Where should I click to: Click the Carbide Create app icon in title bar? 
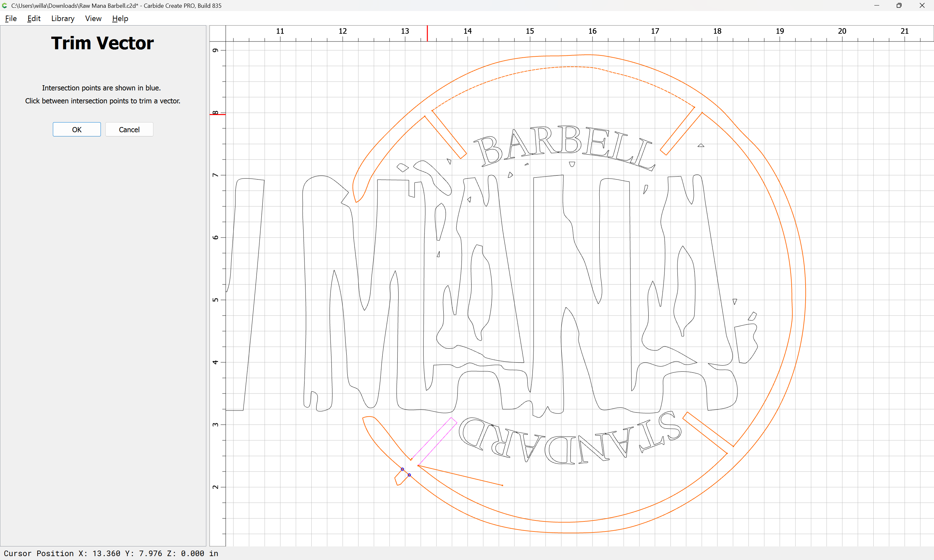click(x=5, y=6)
